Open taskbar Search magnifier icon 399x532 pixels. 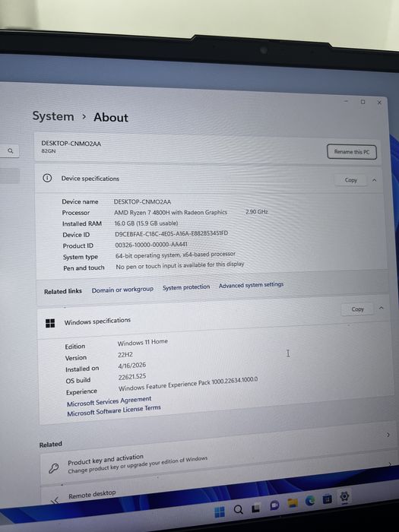tap(238, 510)
